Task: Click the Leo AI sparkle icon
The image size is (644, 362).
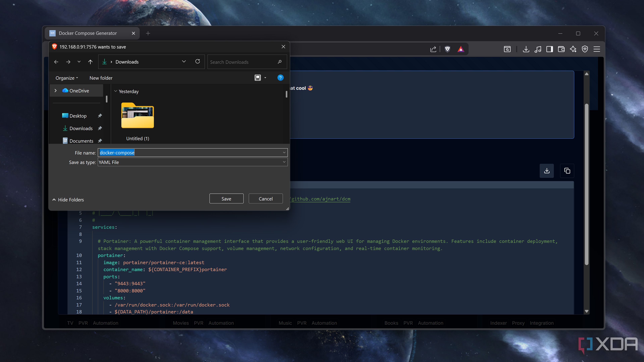Action: (x=573, y=49)
